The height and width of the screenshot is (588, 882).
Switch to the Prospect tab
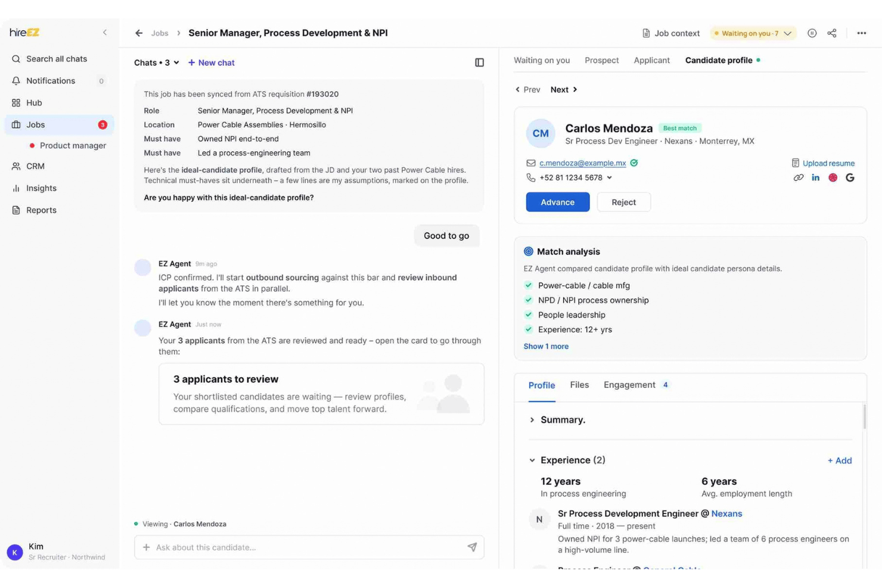[x=601, y=60]
